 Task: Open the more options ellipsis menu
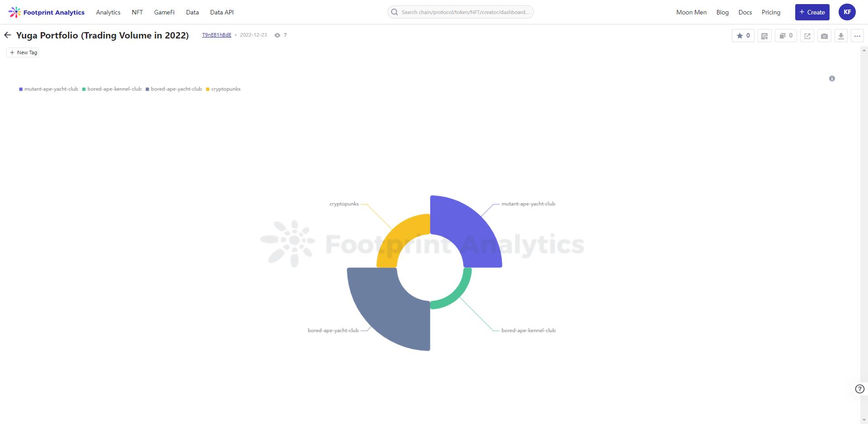[x=857, y=36]
